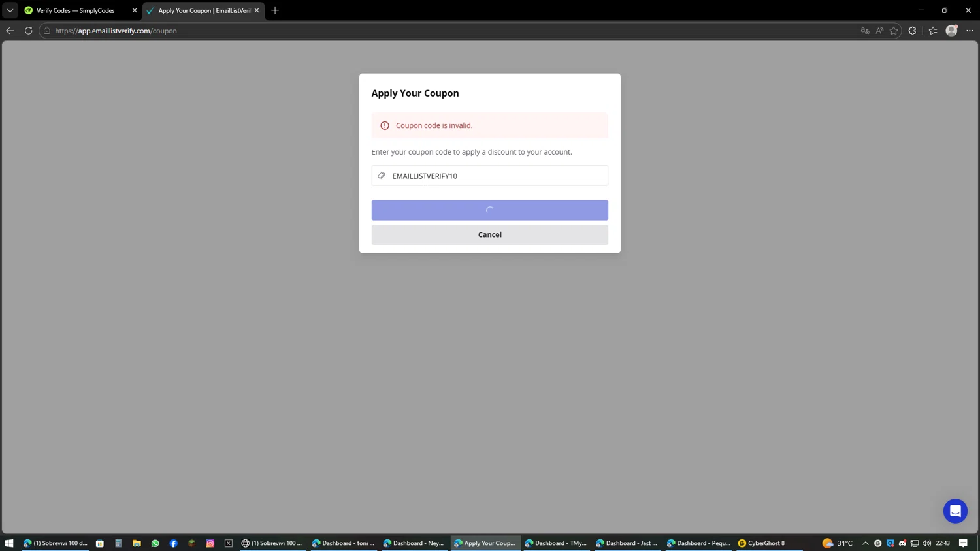Viewport: 980px width, 551px height.
Task: Open Microsoft Store from taskbar
Action: pos(100,543)
